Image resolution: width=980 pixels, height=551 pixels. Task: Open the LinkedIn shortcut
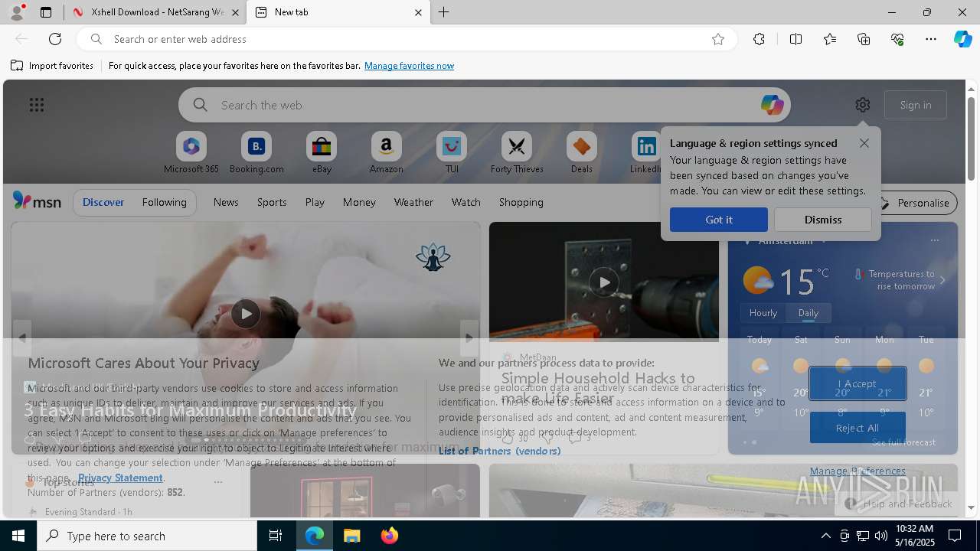coord(645,153)
